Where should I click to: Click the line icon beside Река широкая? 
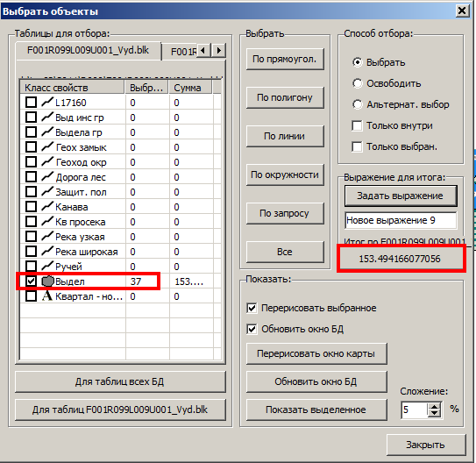point(47,252)
